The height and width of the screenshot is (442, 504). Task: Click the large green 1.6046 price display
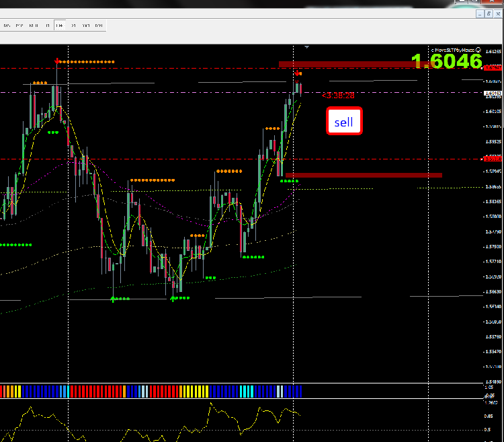[447, 61]
